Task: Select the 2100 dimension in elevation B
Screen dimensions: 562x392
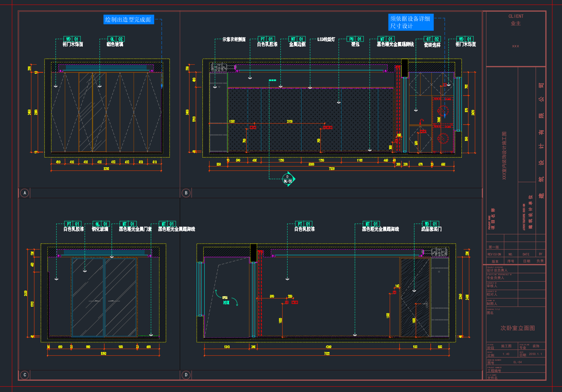Action: pos(290,121)
